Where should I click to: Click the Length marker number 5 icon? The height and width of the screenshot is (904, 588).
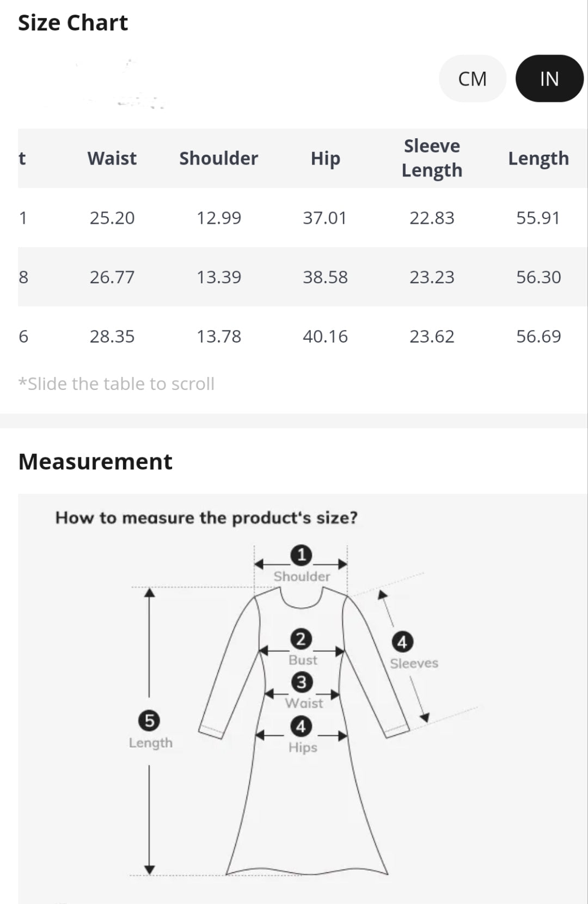pyautogui.click(x=150, y=720)
